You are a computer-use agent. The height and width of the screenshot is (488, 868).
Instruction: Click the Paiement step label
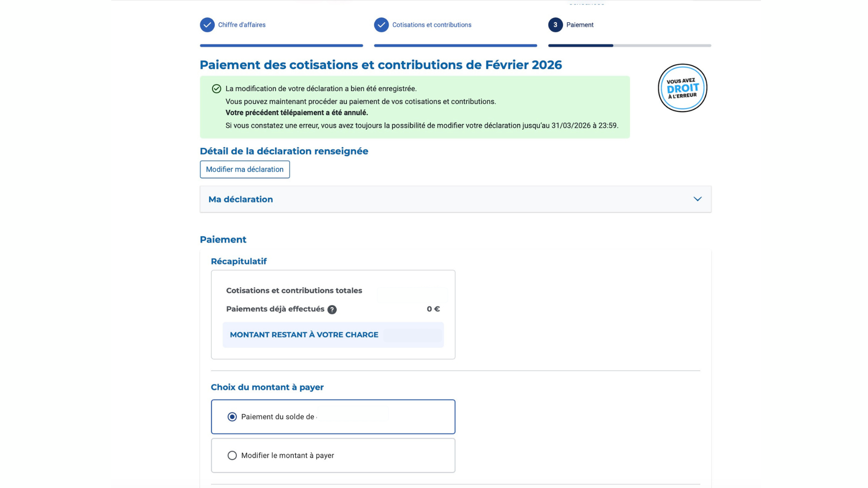click(x=580, y=25)
